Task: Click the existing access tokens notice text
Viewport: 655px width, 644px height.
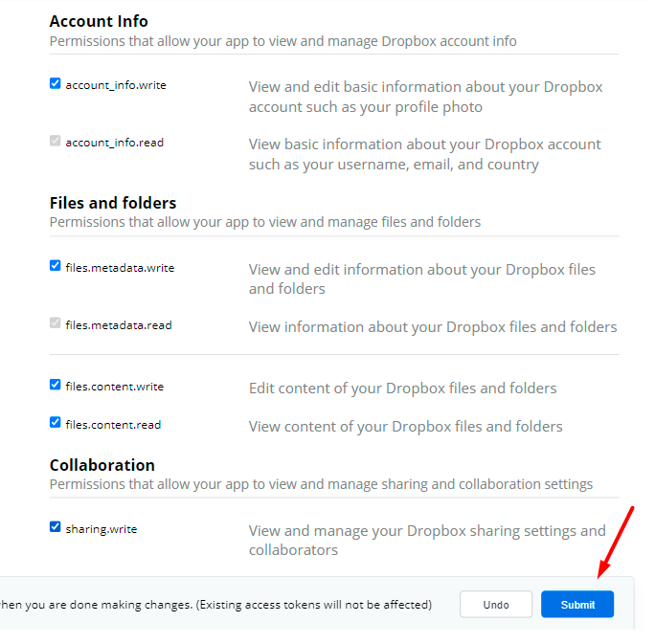Action: point(215,605)
